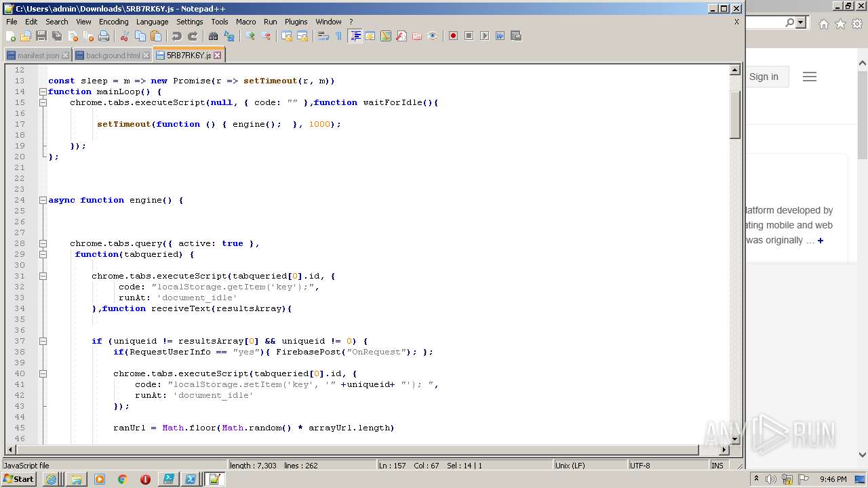Screen dimensions: 868x488
Task: Zoom in using the toolbar magnifier icon
Action: (x=250, y=36)
